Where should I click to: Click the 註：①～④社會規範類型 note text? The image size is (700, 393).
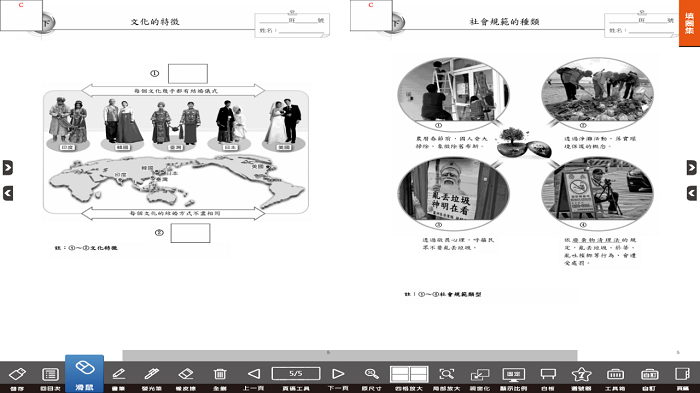tap(443, 294)
